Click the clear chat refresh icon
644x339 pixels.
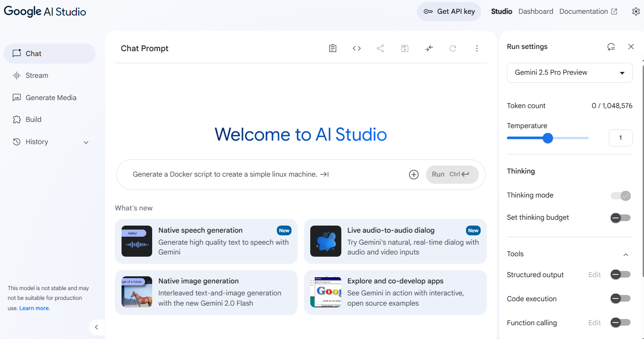pyautogui.click(x=453, y=48)
